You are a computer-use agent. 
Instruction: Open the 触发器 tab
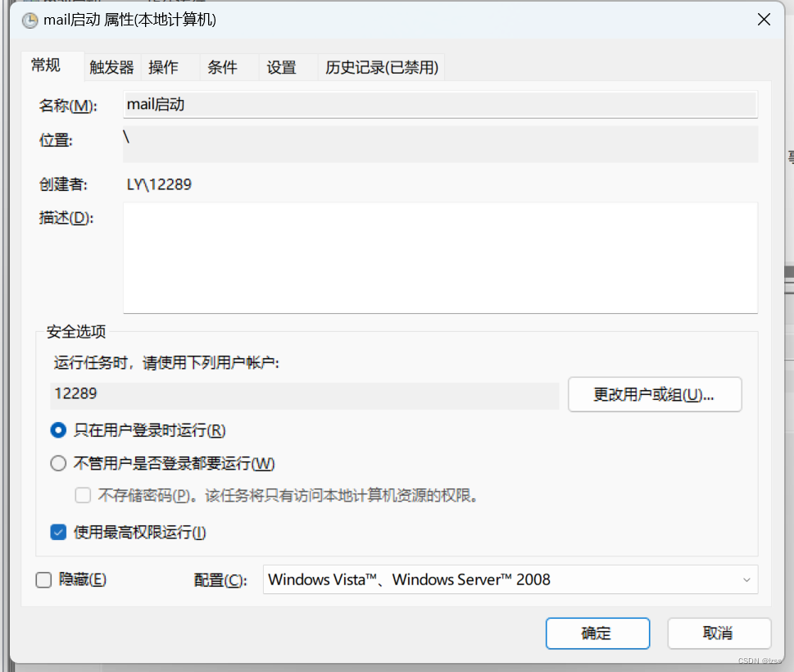[112, 67]
